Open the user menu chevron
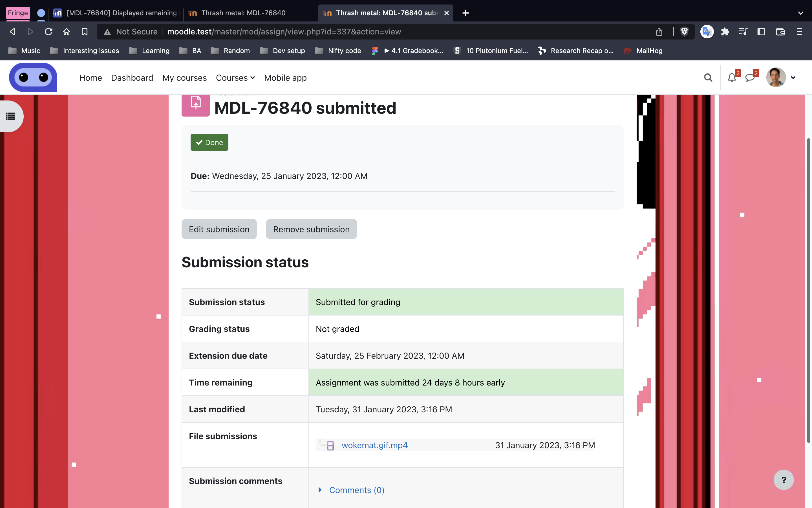The width and height of the screenshot is (812, 508). 793,78
